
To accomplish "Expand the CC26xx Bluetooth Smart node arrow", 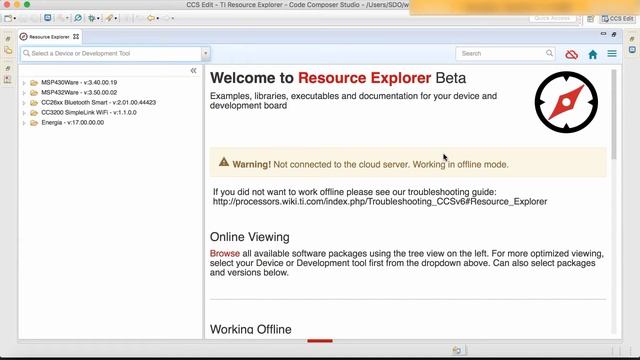I will [x=24, y=103].
